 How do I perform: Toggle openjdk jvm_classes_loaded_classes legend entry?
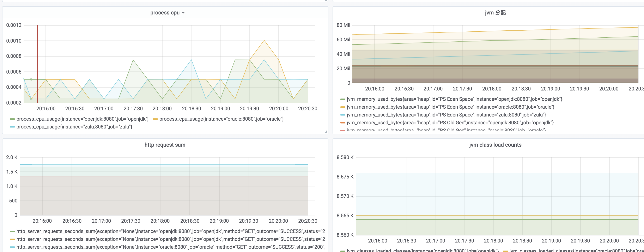coord(423,250)
